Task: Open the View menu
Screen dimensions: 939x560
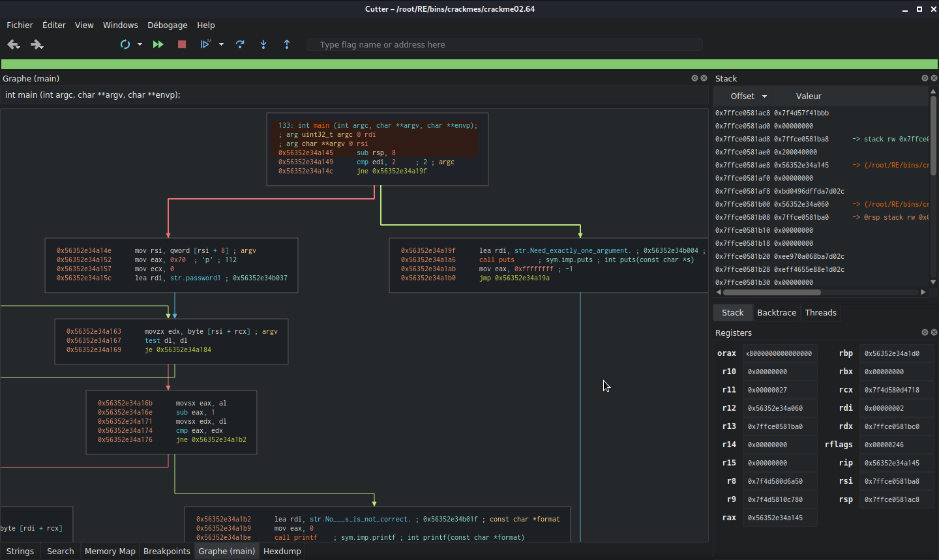Action: click(84, 25)
